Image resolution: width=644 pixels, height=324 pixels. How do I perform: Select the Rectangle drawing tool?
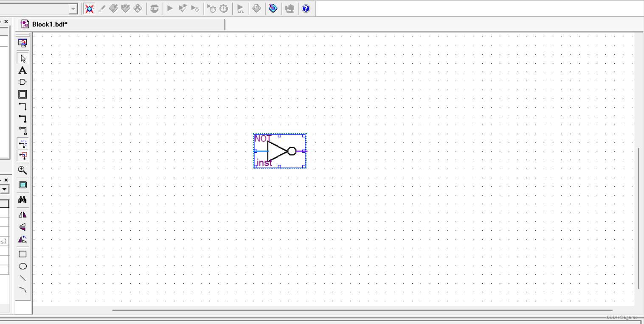coord(22,254)
